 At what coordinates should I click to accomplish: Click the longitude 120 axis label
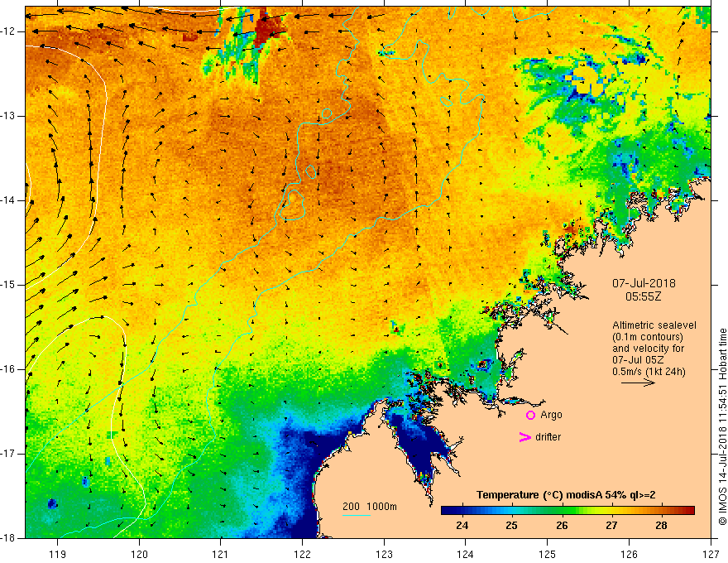139,554
